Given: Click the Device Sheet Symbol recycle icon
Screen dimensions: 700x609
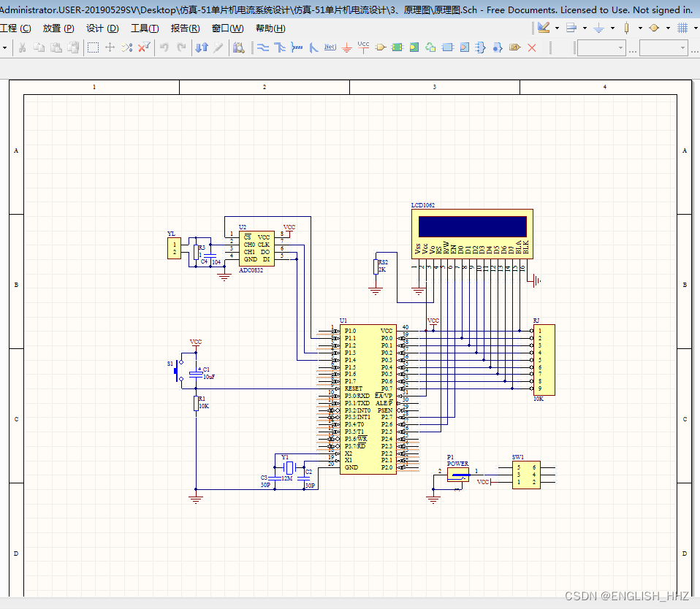Looking at the screenshot, I should click(431, 47).
